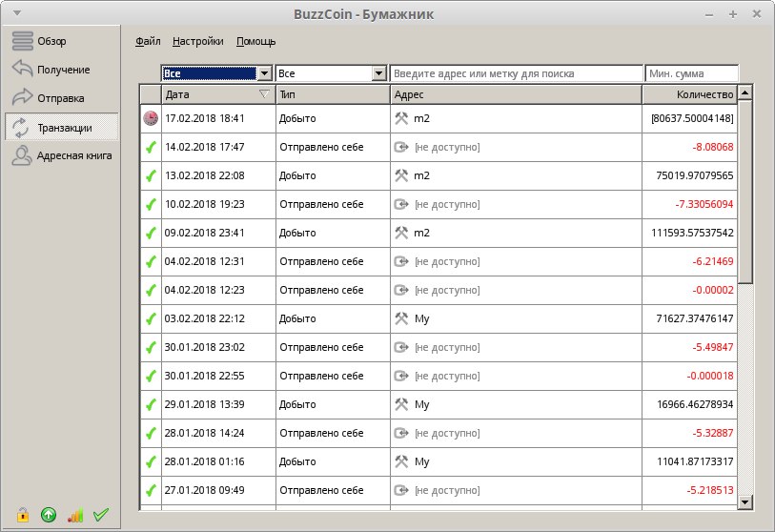Click send-to-self icon in 10.02.2018 row
The image size is (775, 532).
pyautogui.click(x=401, y=204)
